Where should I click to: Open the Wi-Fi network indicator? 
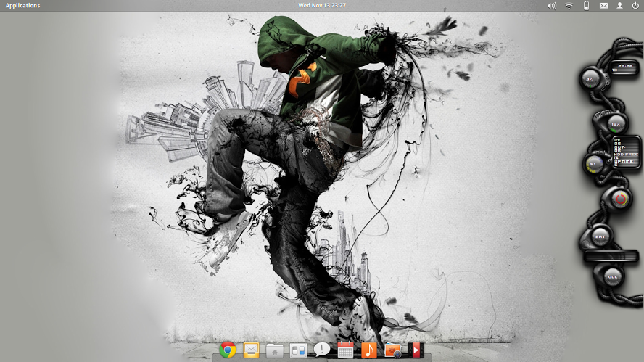(569, 6)
